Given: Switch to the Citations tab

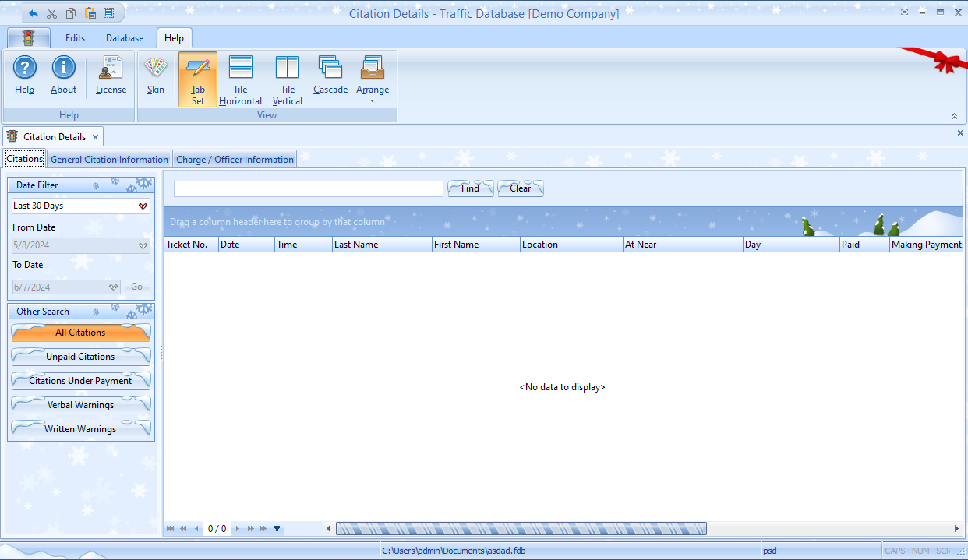Looking at the screenshot, I should point(25,159).
